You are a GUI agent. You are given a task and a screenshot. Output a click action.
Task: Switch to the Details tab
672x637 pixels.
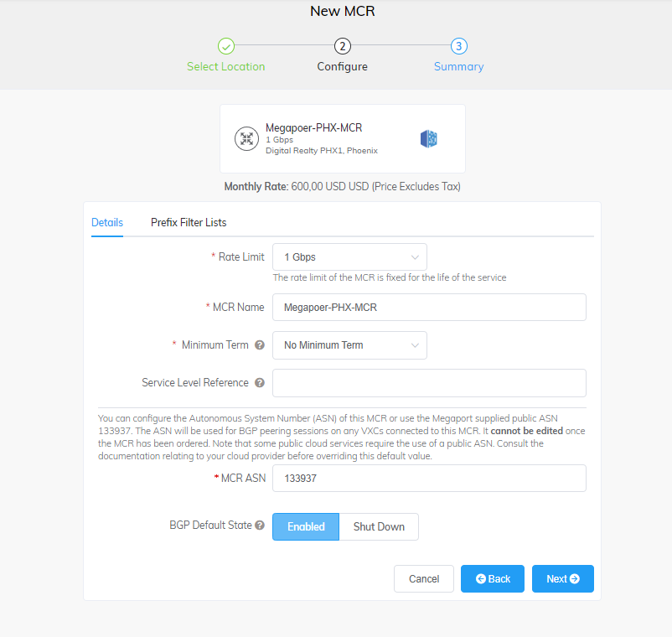(107, 222)
